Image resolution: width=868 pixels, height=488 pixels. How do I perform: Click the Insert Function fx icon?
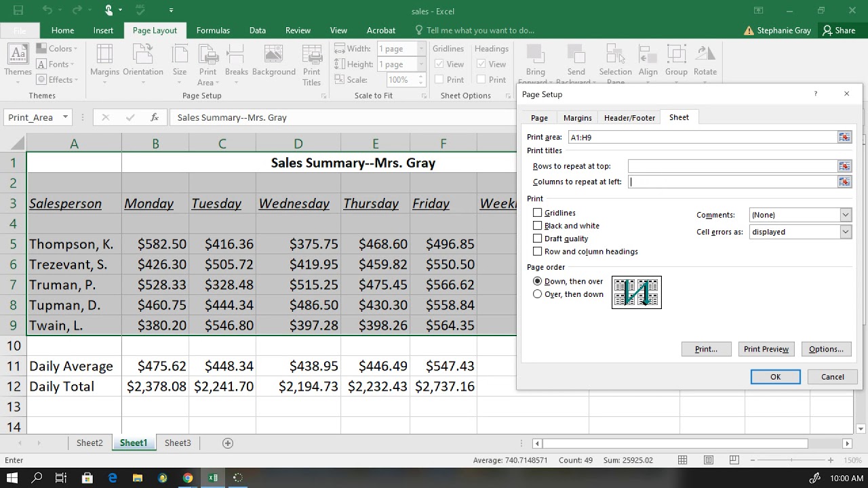coord(155,117)
